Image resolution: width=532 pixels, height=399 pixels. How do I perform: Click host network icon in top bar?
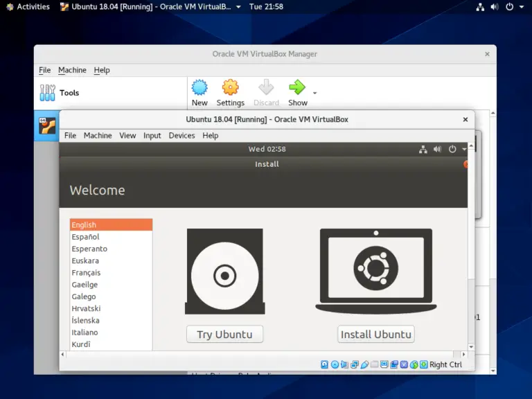480,7
